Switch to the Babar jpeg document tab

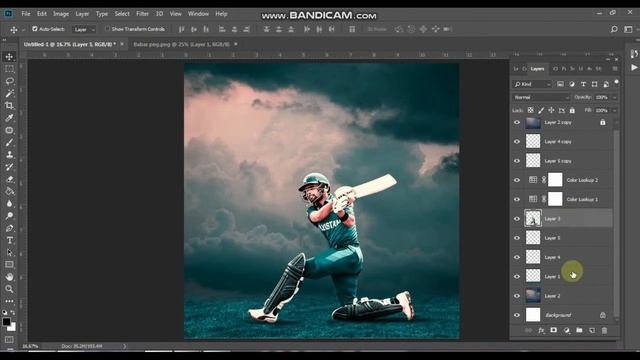click(181, 44)
